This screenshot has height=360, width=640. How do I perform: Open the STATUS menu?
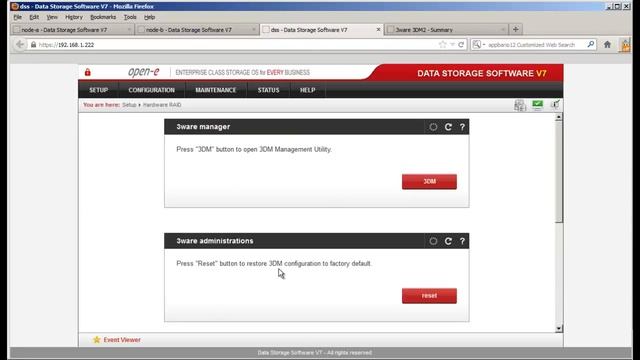click(268, 90)
